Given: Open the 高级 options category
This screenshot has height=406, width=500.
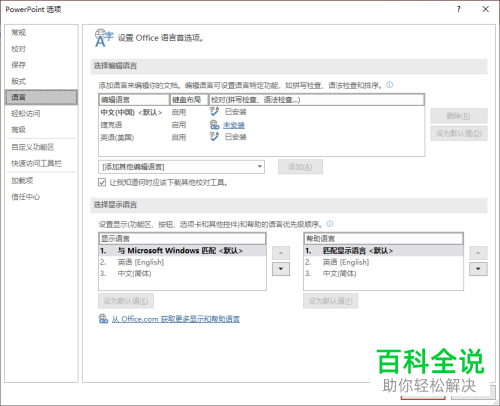Looking at the screenshot, I should 41,129.
